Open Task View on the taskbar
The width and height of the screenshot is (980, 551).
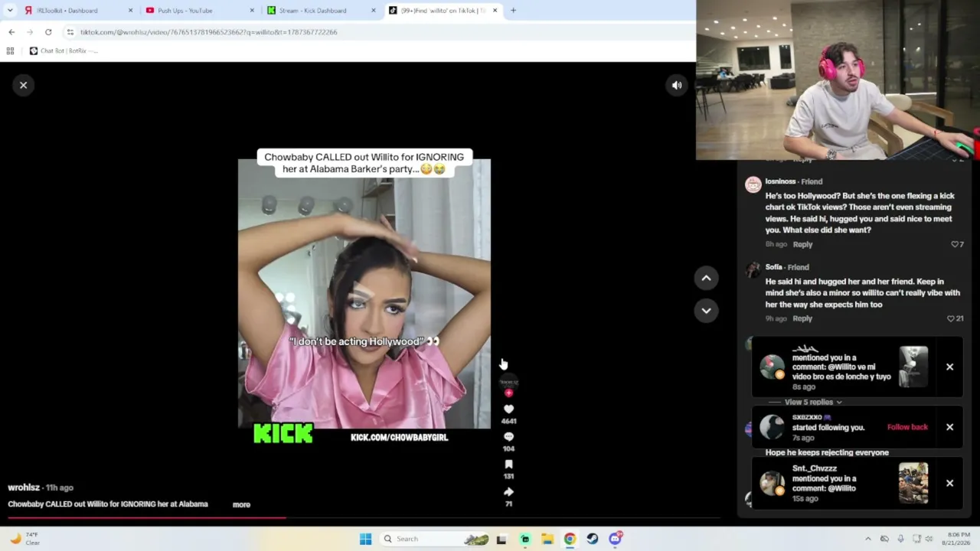point(501,539)
